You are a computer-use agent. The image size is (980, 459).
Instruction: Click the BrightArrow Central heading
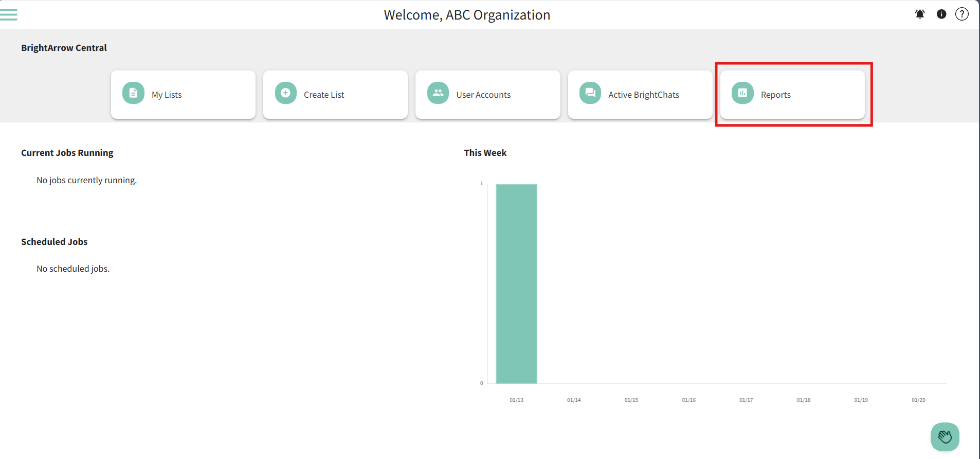64,48
